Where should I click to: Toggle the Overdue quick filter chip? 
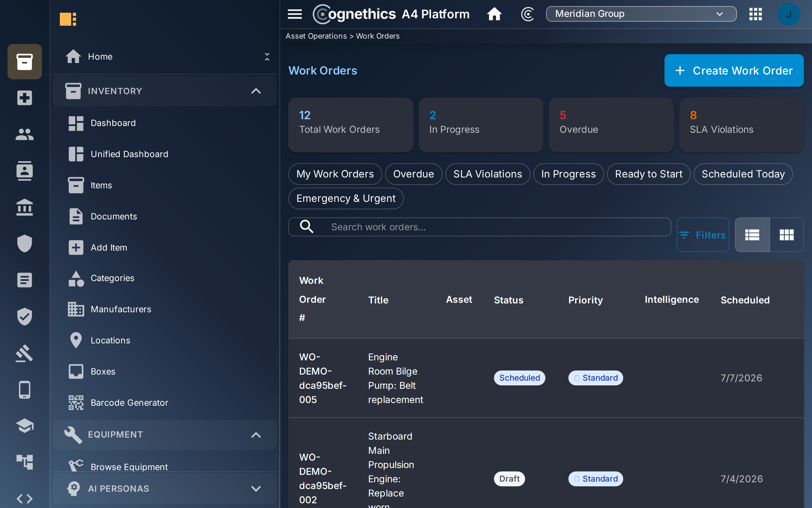pyautogui.click(x=413, y=174)
